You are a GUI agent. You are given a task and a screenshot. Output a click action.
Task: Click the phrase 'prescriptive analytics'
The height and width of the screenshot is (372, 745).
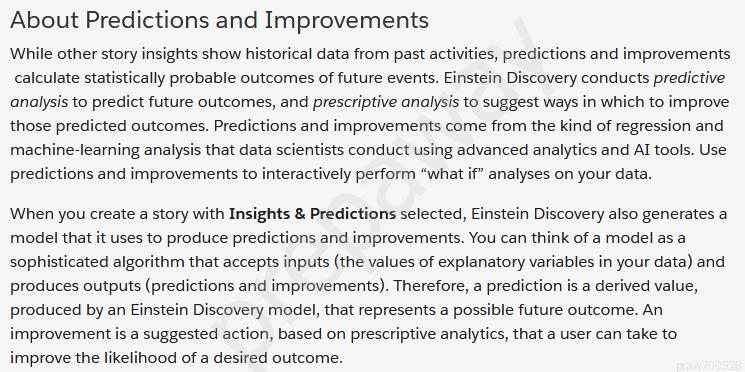click(x=424, y=334)
